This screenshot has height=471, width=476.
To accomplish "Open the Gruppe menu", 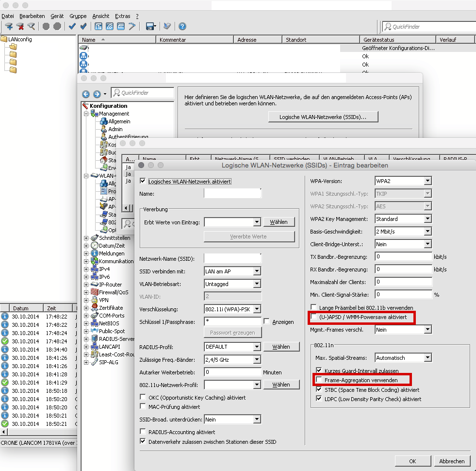I will (x=78, y=16).
